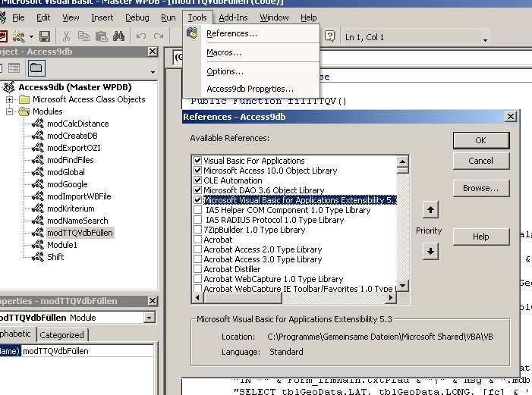Click the (Name) property value field
Viewport: 532px width, 395px height.
tap(87, 351)
